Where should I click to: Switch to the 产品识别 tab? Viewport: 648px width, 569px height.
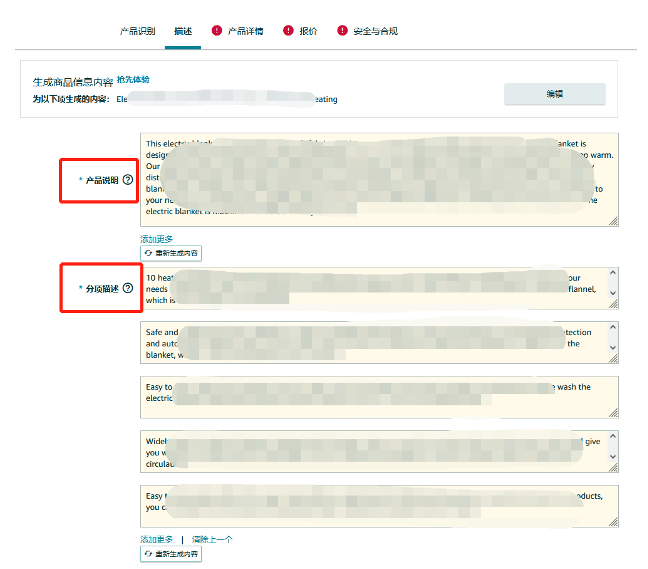[x=138, y=31]
